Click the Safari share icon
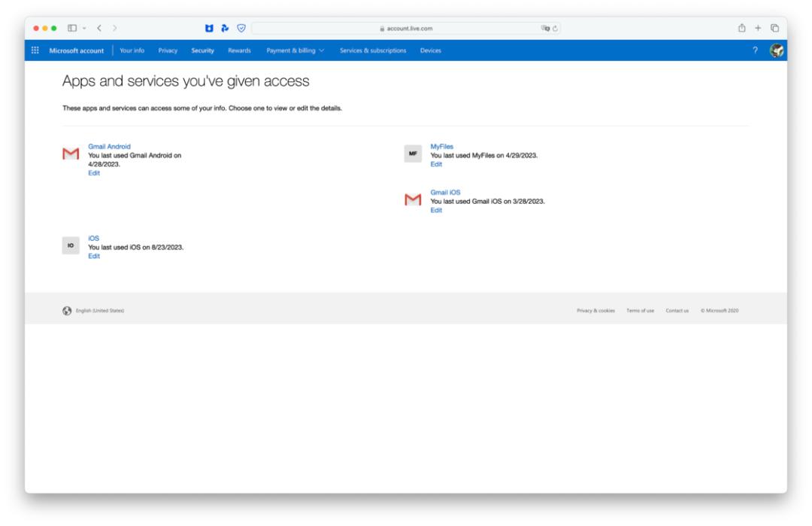Image resolution: width=812 pixels, height=526 pixels. pos(741,29)
